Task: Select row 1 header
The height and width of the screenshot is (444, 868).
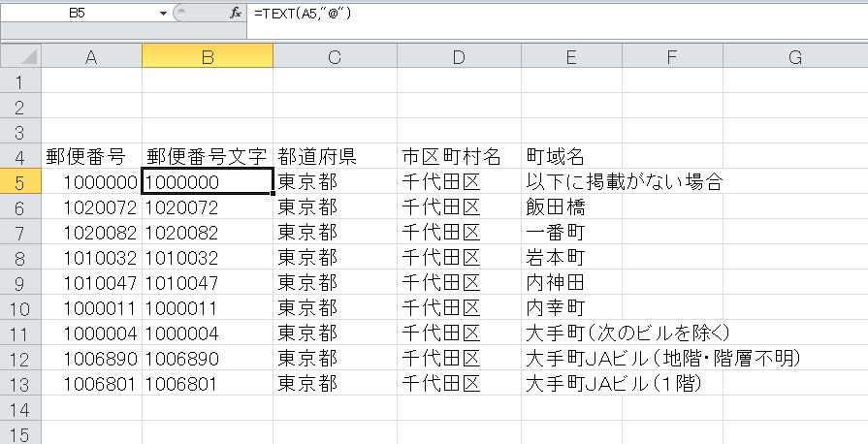Action: point(20,81)
